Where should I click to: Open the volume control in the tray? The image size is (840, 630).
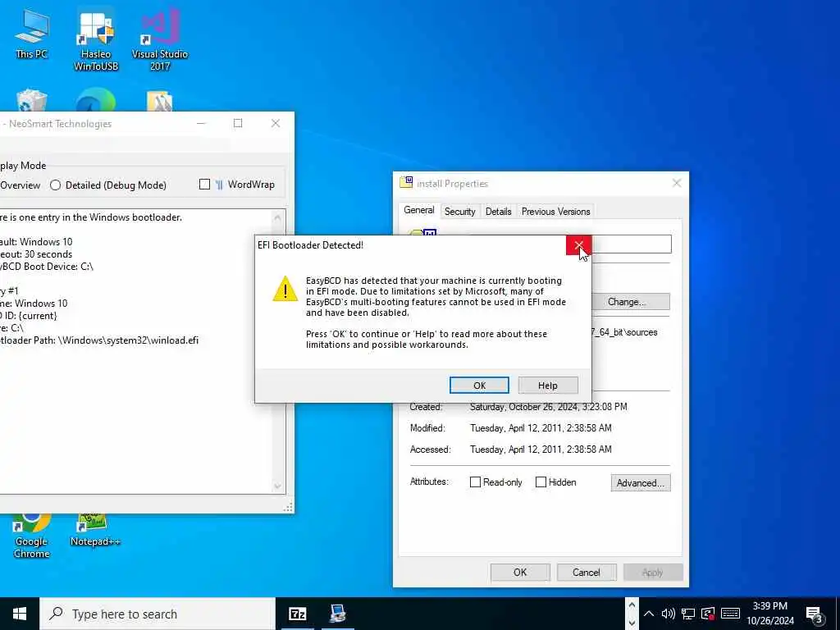tap(668, 614)
